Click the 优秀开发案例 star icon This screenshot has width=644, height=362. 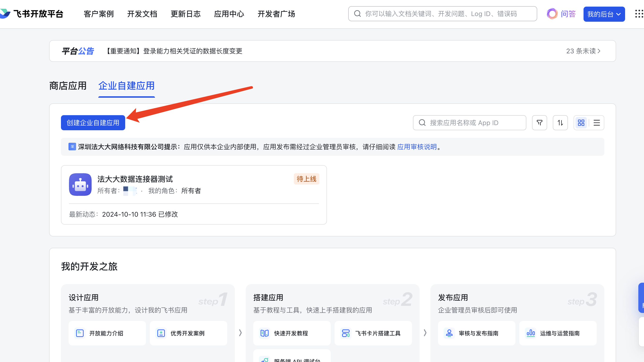click(x=161, y=333)
